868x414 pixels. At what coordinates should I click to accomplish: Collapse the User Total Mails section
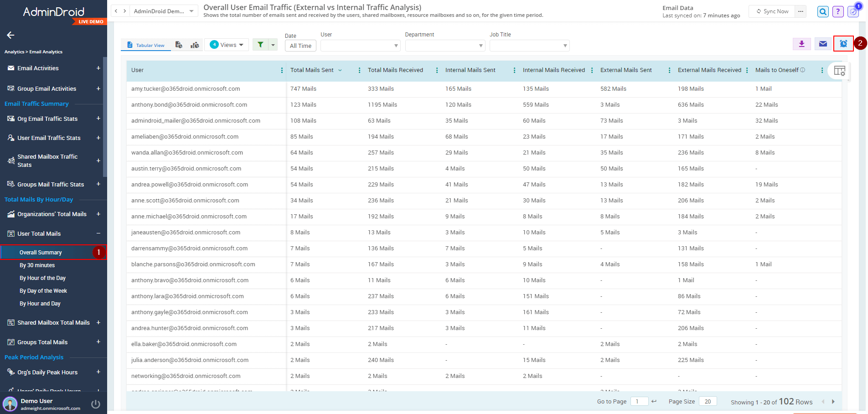[x=98, y=233]
